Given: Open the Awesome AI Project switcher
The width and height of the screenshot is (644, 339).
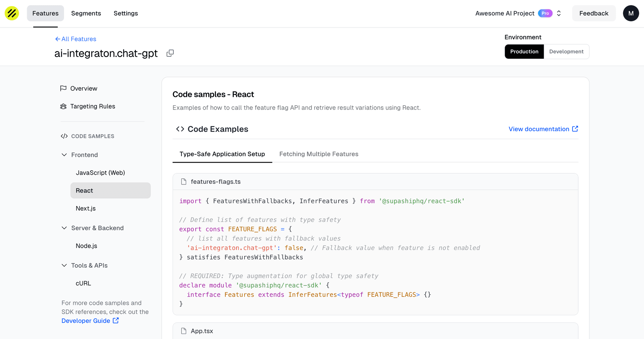Looking at the screenshot, I should click(x=559, y=13).
